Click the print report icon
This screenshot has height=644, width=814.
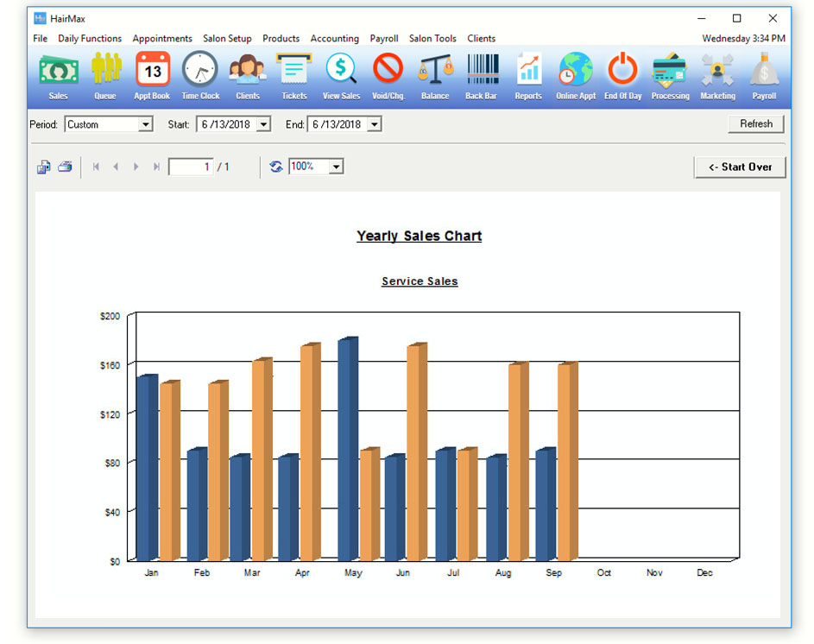point(65,167)
